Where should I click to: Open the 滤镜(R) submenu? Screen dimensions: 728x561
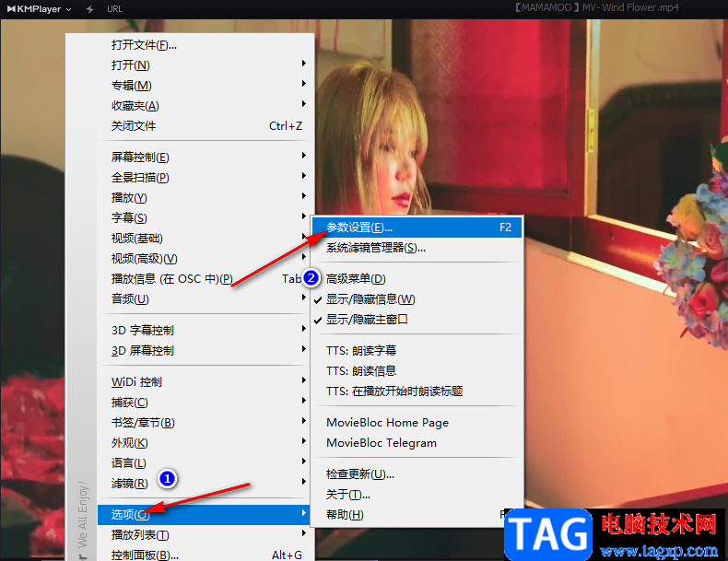pyautogui.click(x=205, y=484)
